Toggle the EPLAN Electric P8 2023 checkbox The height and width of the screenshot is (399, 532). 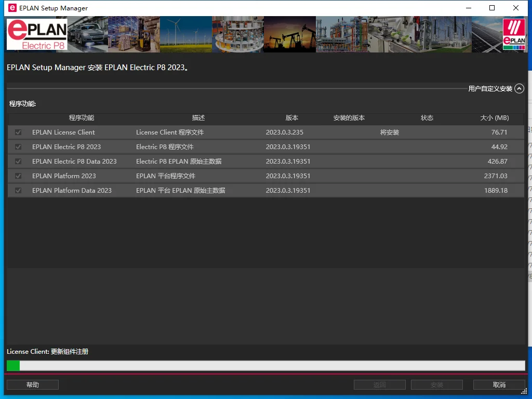(19, 147)
